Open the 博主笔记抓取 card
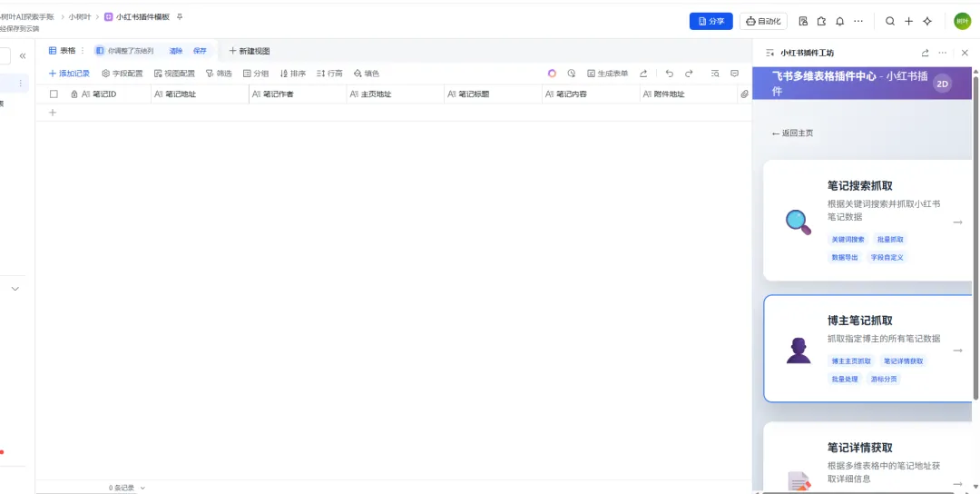980x494 pixels. 868,349
